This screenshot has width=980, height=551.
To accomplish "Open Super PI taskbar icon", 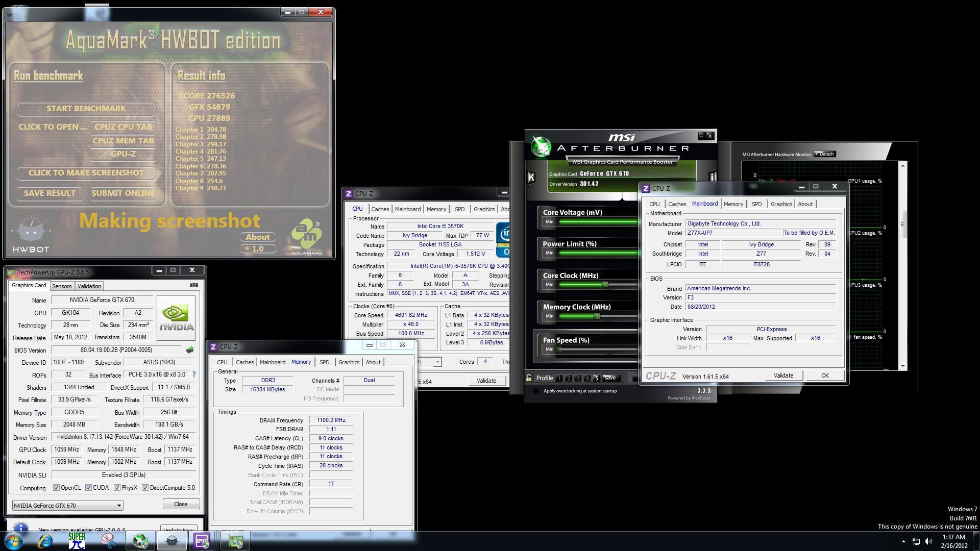I will (x=77, y=541).
